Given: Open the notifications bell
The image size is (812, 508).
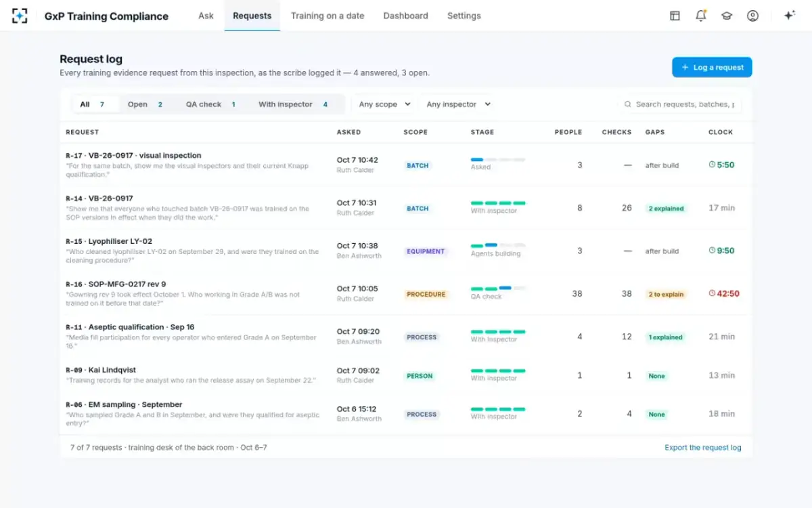Looking at the screenshot, I should [700, 16].
